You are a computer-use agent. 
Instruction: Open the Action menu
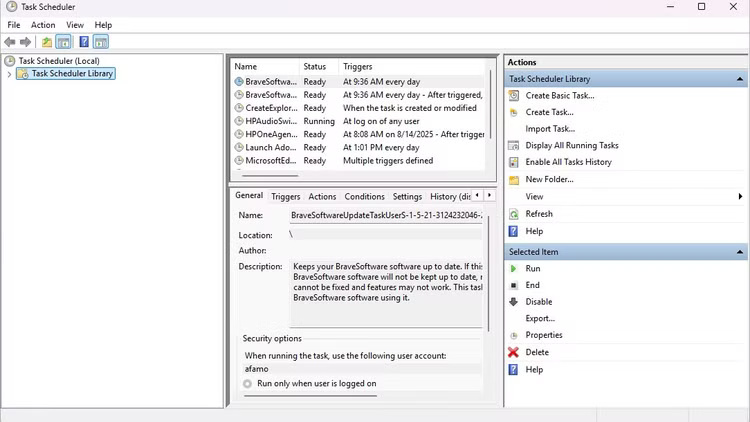coord(43,25)
